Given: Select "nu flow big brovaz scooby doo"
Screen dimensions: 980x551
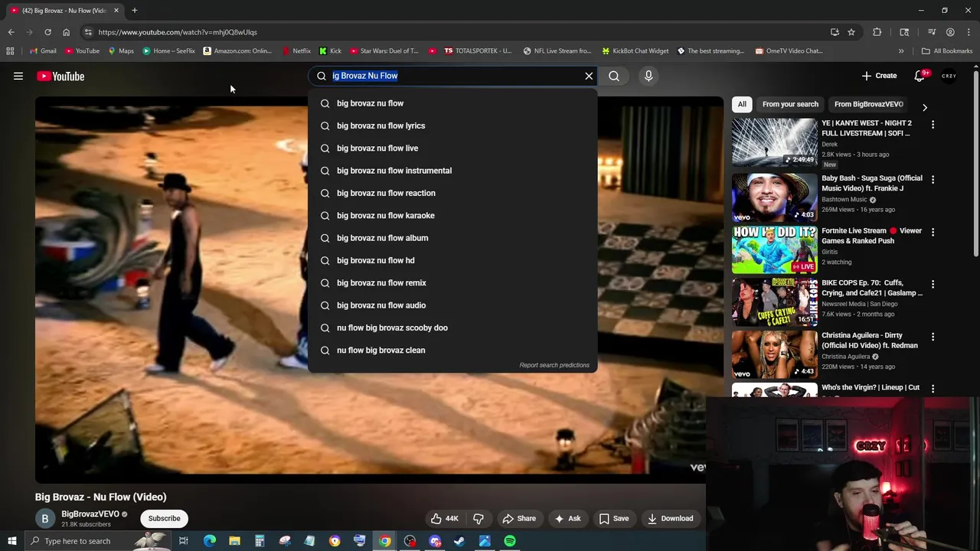Looking at the screenshot, I should [x=452, y=328].
